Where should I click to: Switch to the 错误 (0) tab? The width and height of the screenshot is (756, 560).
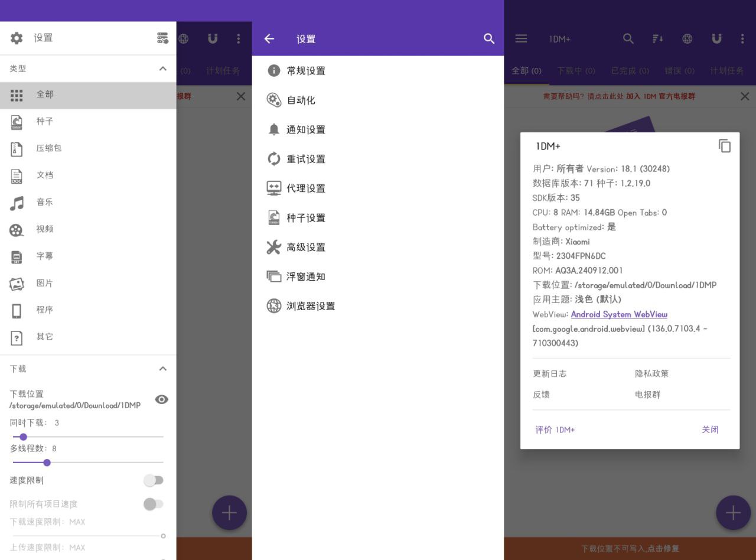pyautogui.click(x=679, y=71)
